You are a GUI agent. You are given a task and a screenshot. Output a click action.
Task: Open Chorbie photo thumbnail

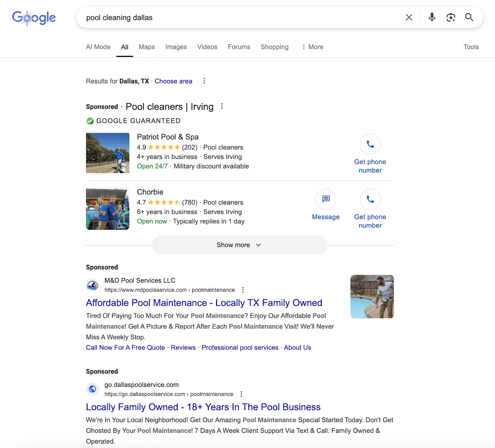coord(108,208)
